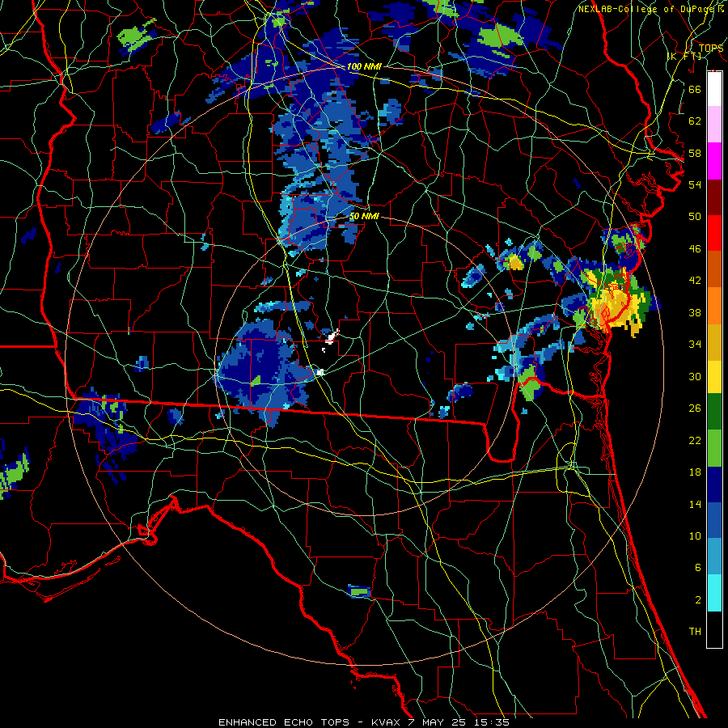The width and height of the screenshot is (728, 728).
Task: Click the light pink legend swatch
Action: [714, 125]
